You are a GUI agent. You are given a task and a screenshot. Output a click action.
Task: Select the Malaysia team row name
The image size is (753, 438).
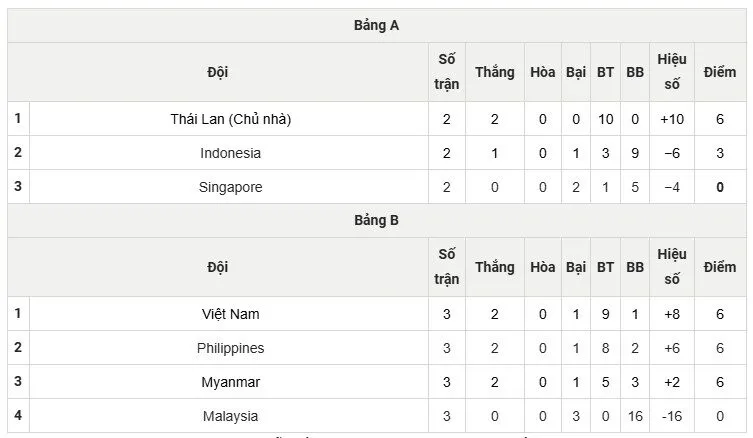tap(231, 416)
